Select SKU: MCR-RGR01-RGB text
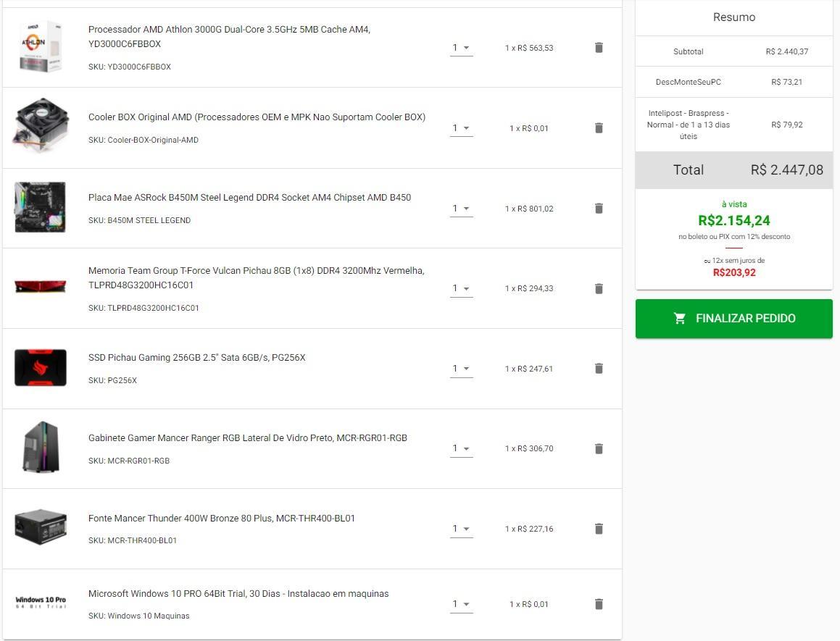The image size is (840, 641). tap(129, 461)
